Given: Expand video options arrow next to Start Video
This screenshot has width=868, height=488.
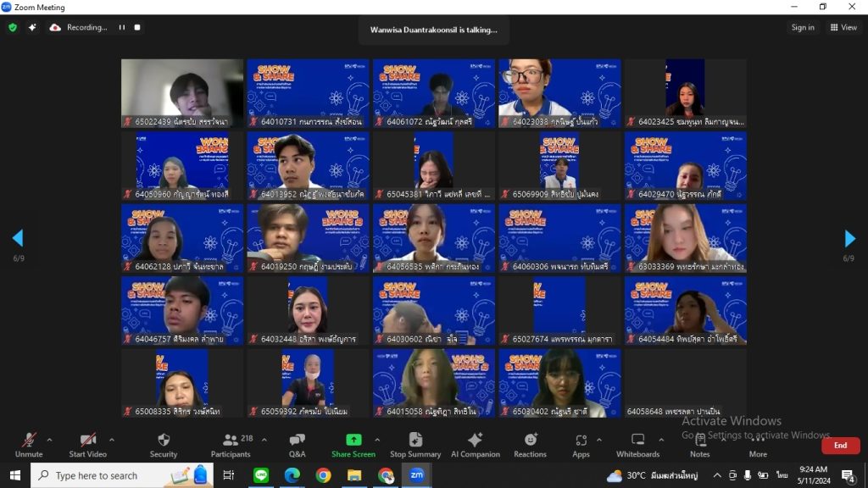Looking at the screenshot, I should pyautogui.click(x=112, y=441).
